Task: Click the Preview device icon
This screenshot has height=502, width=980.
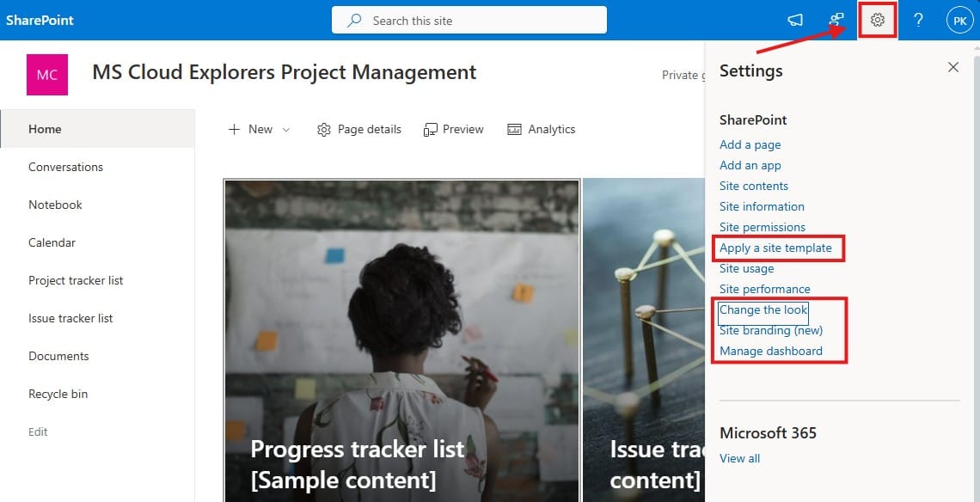Action: tap(430, 130)
